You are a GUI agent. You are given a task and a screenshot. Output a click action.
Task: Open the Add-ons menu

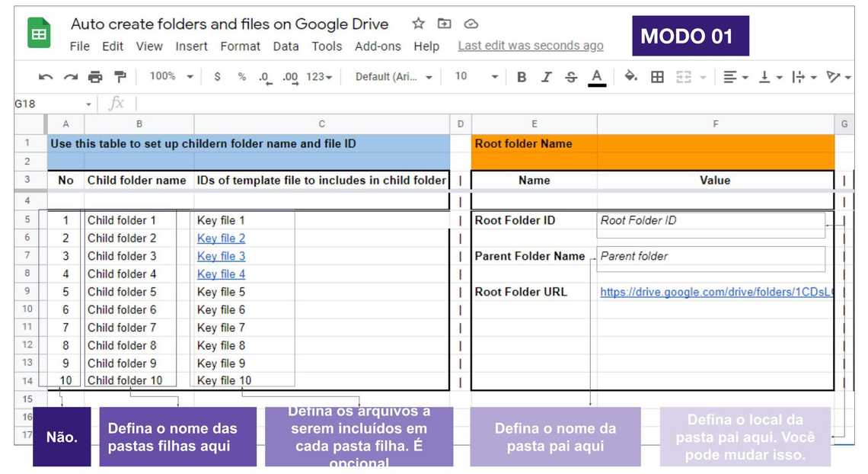378,46
